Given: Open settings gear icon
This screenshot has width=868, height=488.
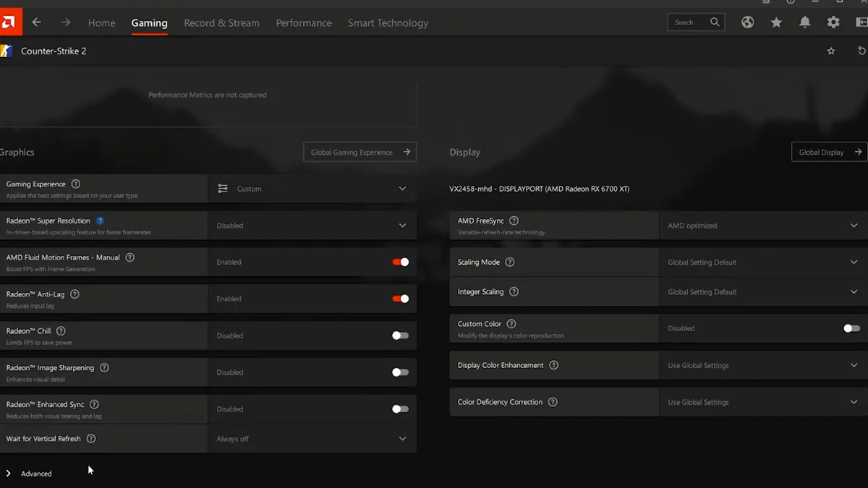Looking at the screenshot, I should coord(833,22).
